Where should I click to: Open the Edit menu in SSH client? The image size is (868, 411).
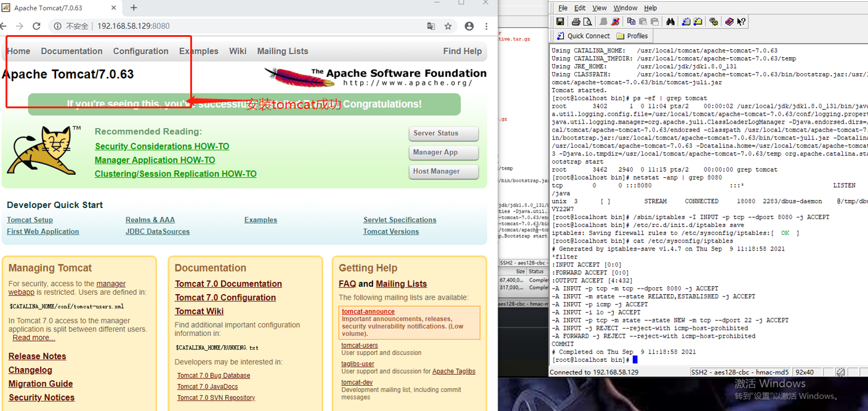coord(580,8)
